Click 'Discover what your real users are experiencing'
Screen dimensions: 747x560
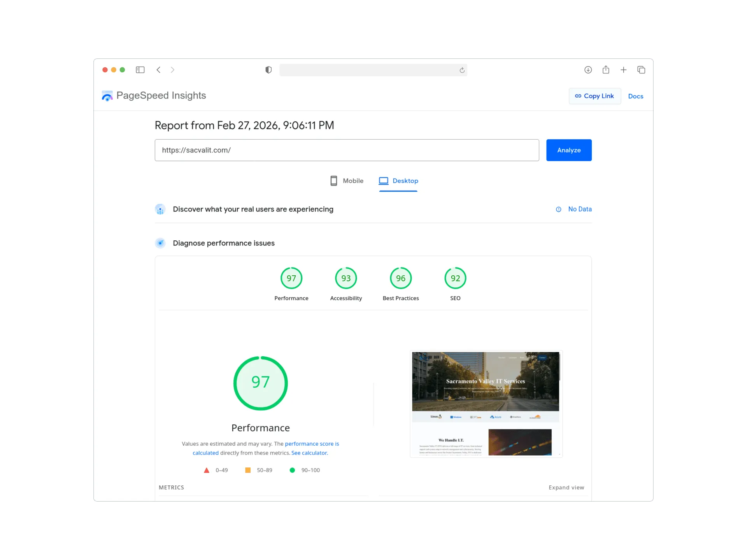click(253, 209)
